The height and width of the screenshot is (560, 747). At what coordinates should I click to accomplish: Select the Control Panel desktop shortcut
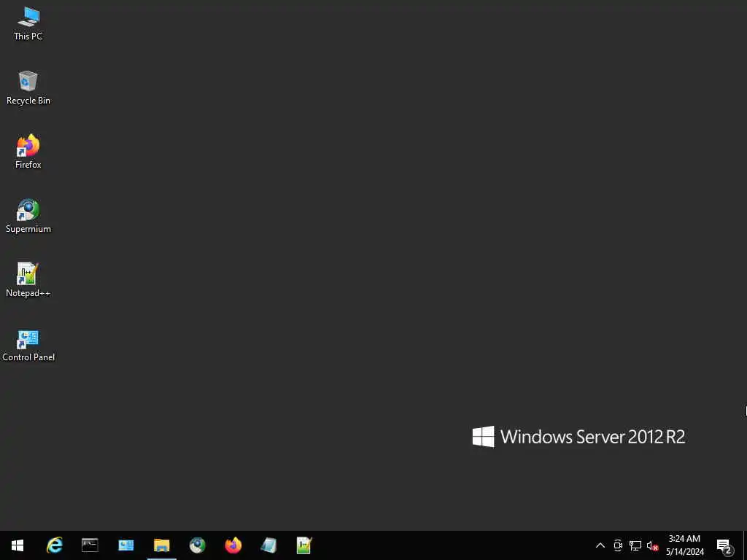coord(28,345)
